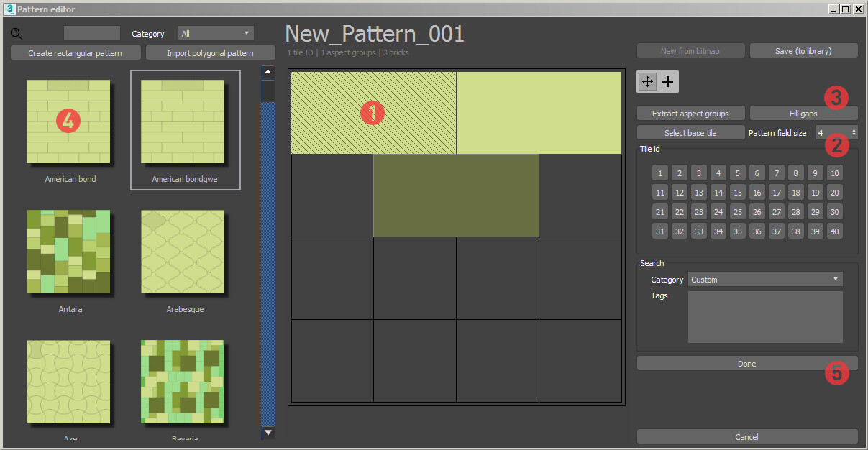Expand the Search Category dropdown showing Custom
The height and width of the screenshot is (450, 868).
coord(765,280)
